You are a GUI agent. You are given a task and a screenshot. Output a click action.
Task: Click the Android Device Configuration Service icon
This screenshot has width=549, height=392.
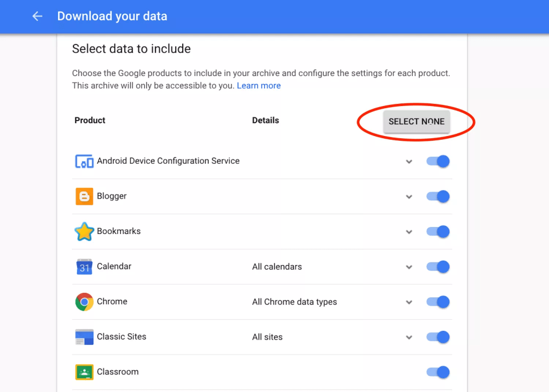(84, 161)
